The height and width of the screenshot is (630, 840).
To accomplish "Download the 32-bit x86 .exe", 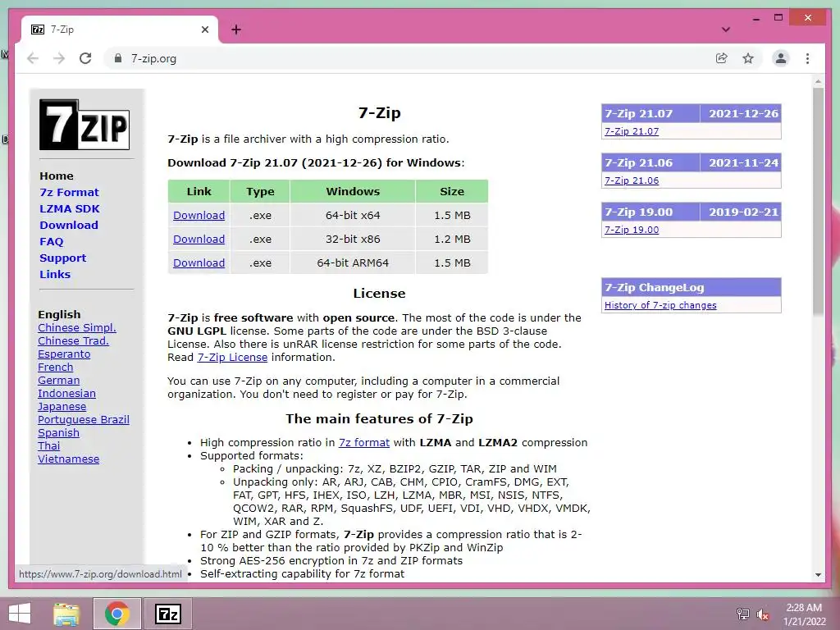I will [x=199, y=239].
